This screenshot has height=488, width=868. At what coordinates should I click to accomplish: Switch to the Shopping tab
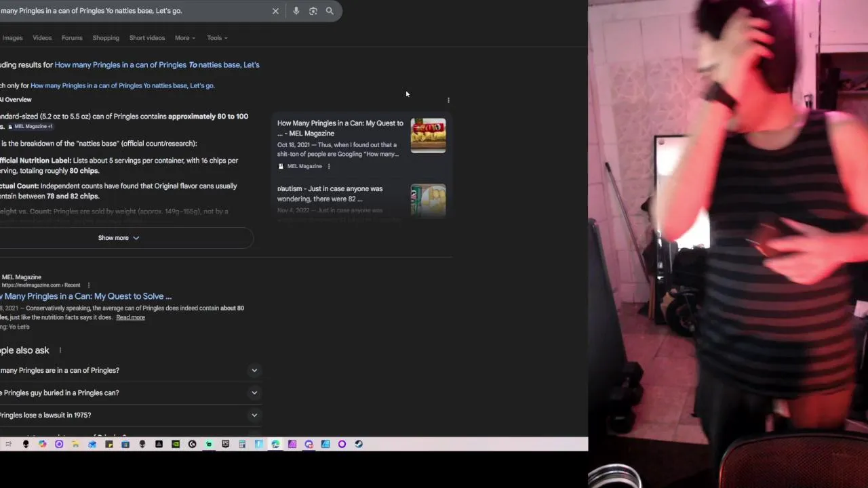[x=106, y=38]
